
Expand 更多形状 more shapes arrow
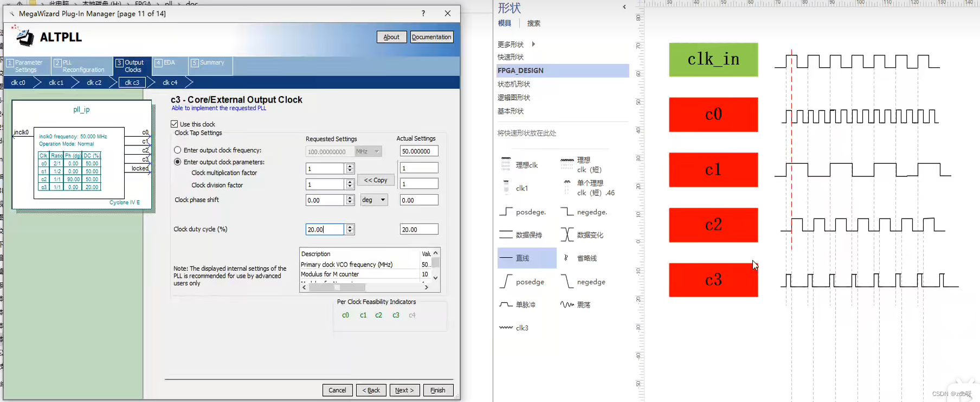pyautogui.click(x=533, y=44)
